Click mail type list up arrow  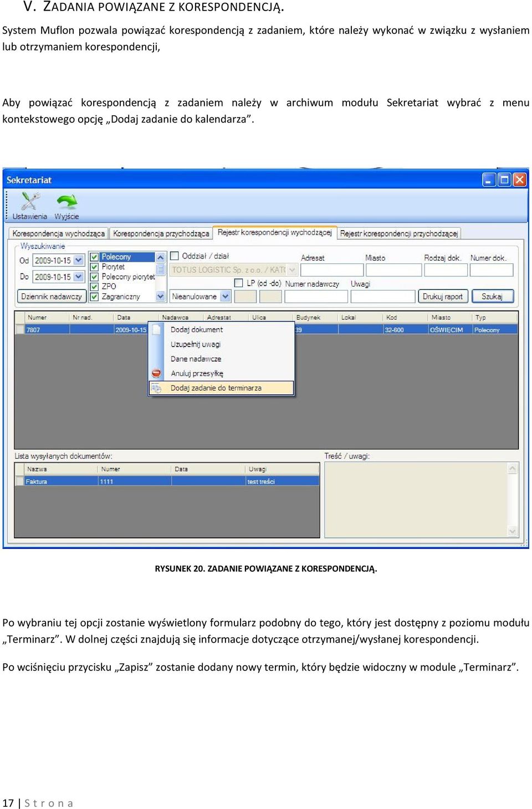(161, 257)
